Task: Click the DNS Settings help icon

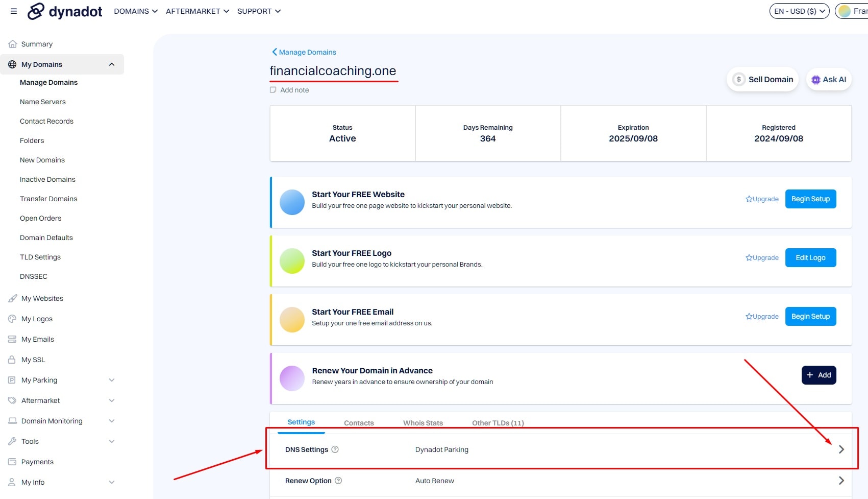Action: [335, 449]
